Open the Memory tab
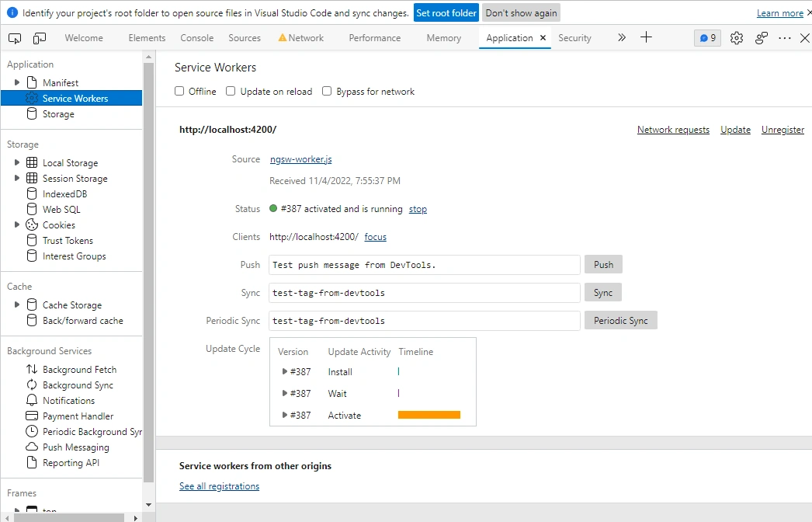The width and height of the screenshot is (812, 522). tap(444, 38)
